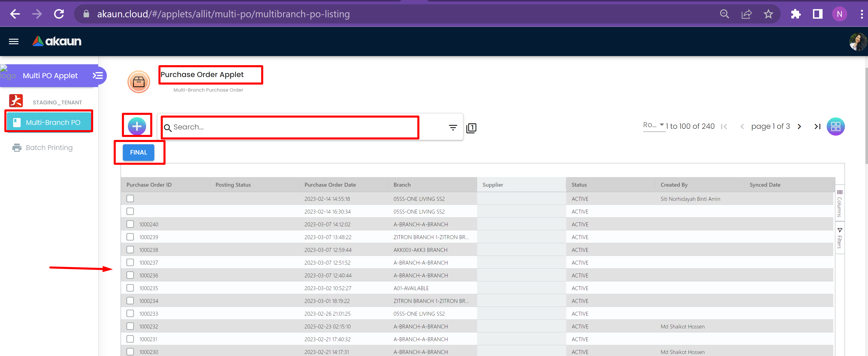Jump to last page arrow
The image size is (868, 356).
[817, 126]
